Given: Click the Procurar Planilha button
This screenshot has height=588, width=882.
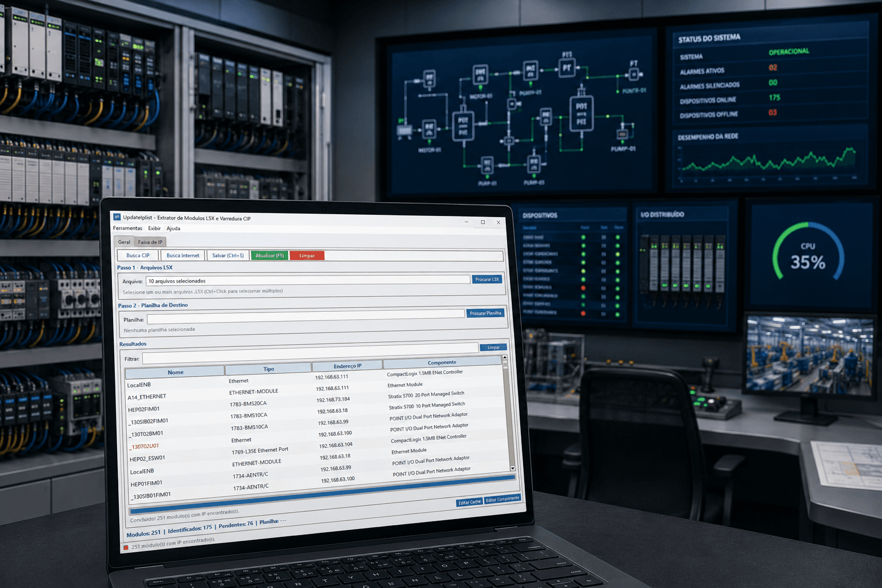Looking at the screenshot, I should [x=486, y=313].
